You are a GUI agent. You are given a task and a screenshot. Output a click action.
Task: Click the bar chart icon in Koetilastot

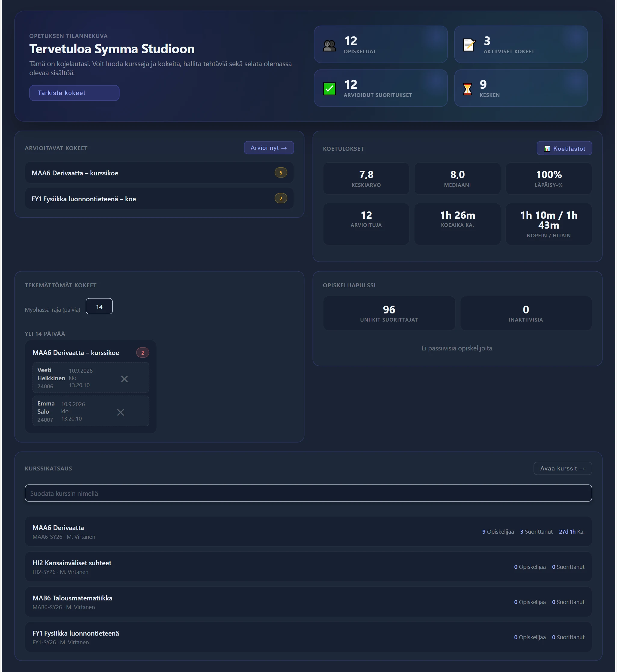click(x=547, y=149)
